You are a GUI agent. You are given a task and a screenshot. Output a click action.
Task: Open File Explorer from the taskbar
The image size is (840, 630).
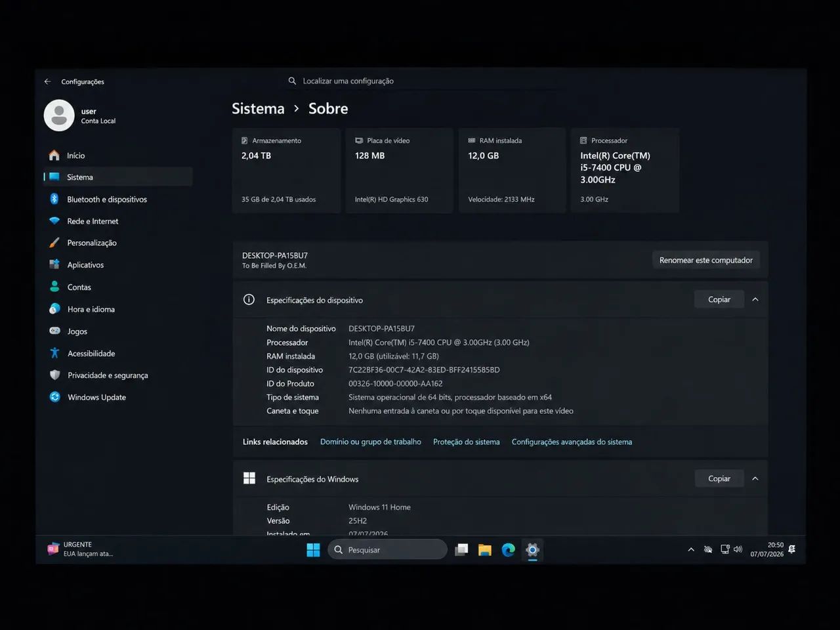(485, 550)
